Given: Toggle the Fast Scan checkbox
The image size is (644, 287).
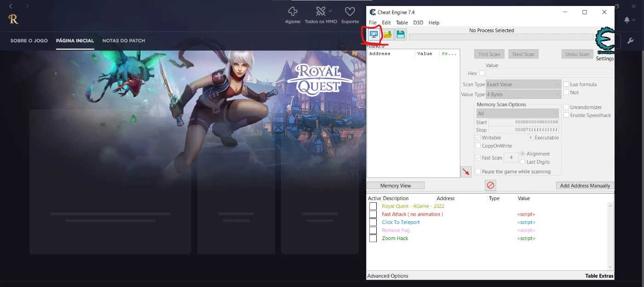Looking at the screenshot, I should coord(478,158).
